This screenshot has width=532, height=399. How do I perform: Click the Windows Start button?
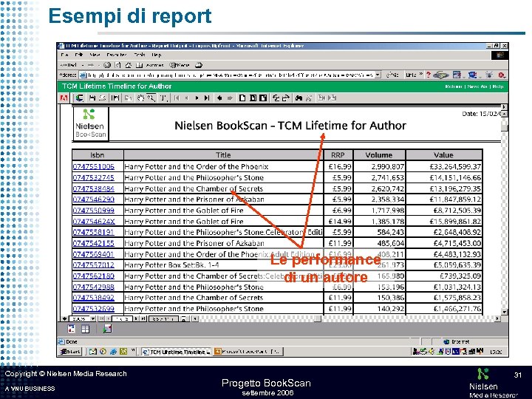tap(70, 352)
